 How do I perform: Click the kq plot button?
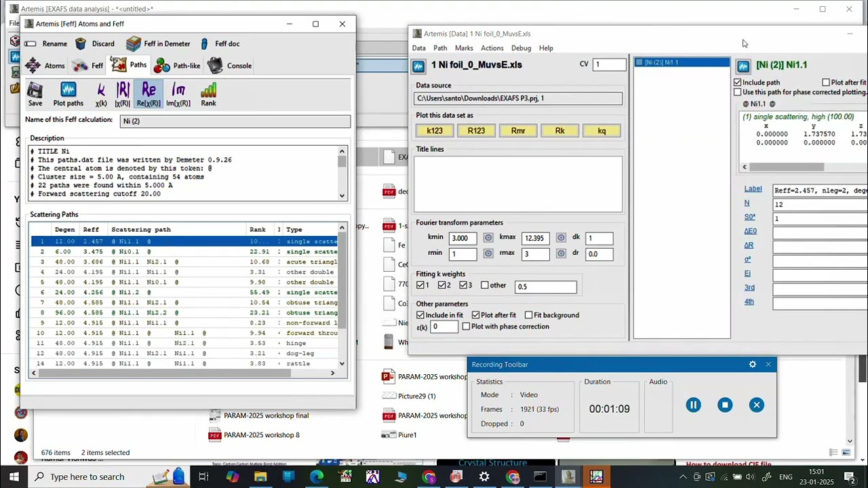601,131
